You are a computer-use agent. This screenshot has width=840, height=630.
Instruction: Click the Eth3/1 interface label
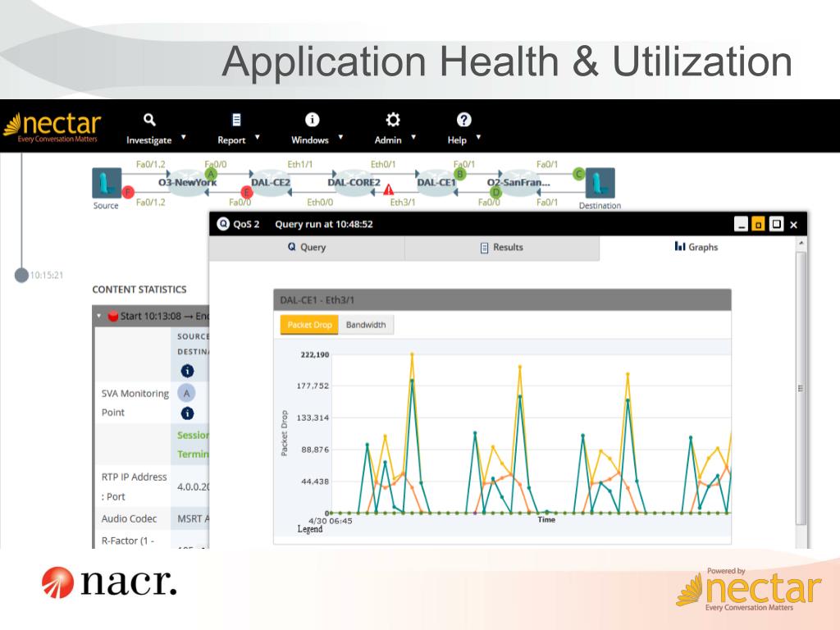pos(403,202)
